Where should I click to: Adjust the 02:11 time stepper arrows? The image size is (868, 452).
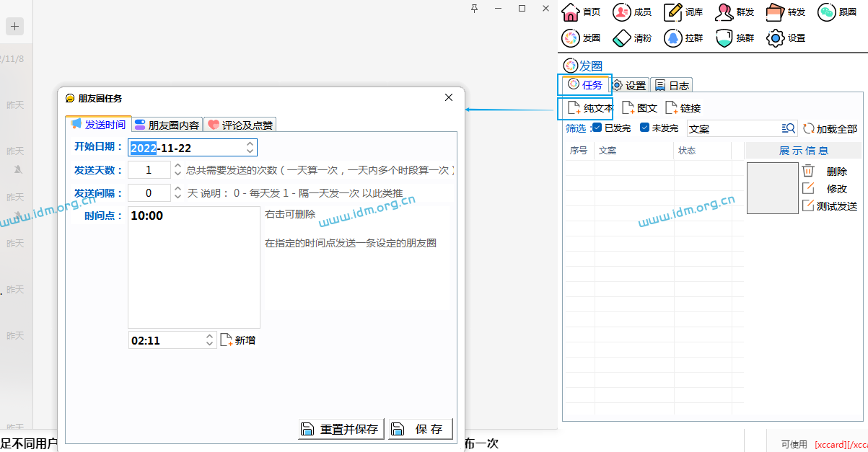(x=209, y=340)
